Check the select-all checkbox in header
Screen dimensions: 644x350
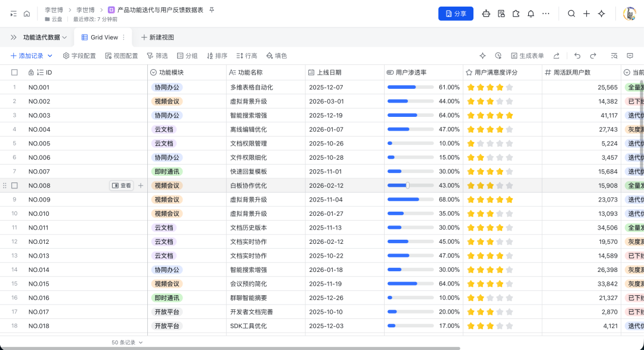tap(15, 72)
